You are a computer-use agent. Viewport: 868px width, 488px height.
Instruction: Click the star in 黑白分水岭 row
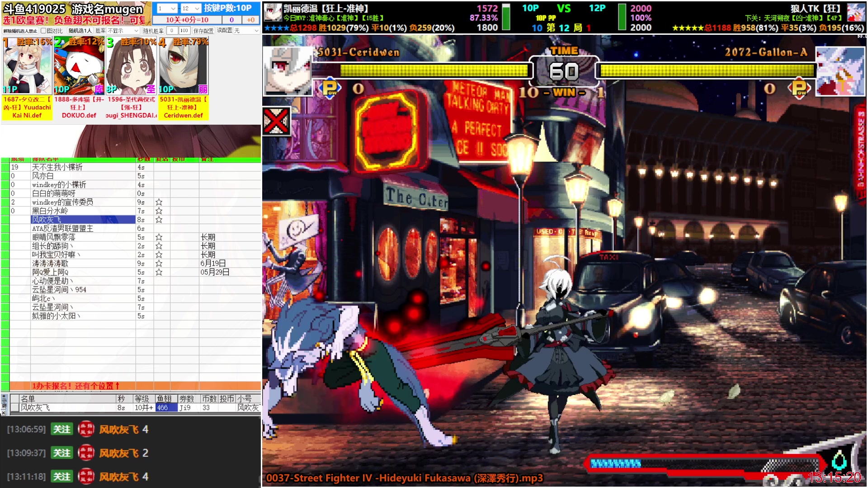coord(159,211)
